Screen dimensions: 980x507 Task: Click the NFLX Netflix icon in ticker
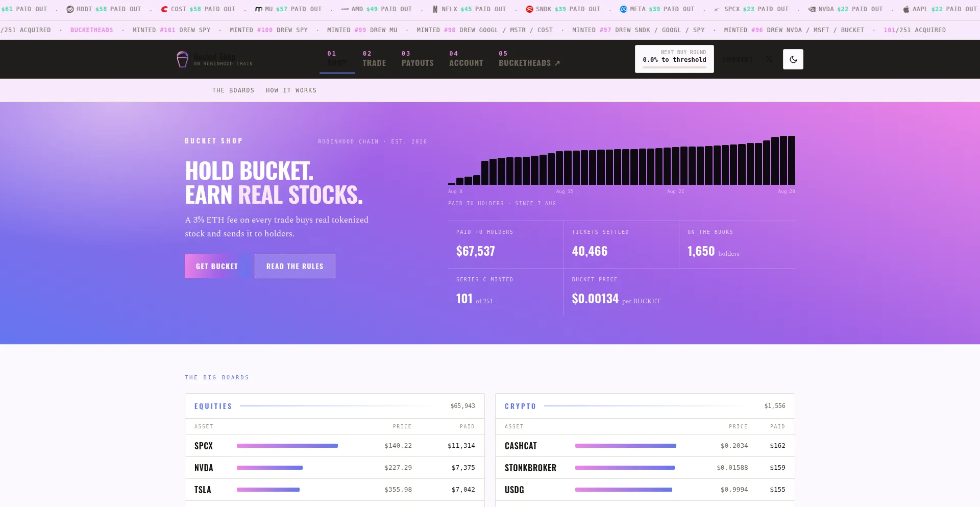[x=435, y=9]
